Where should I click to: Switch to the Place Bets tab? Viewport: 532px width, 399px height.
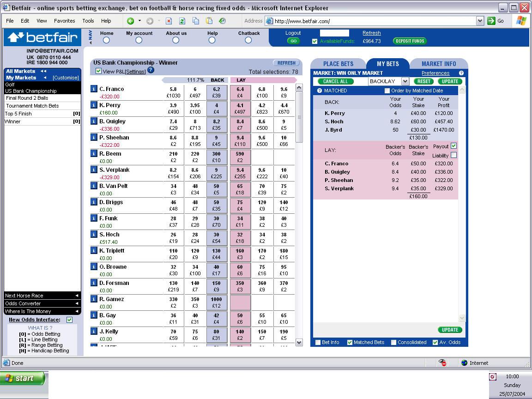[338, 64]
